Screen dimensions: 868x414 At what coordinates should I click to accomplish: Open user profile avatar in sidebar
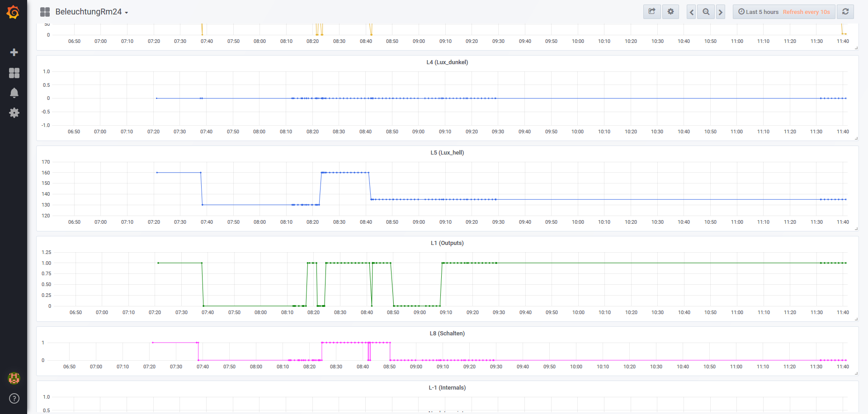pos(14,378)
